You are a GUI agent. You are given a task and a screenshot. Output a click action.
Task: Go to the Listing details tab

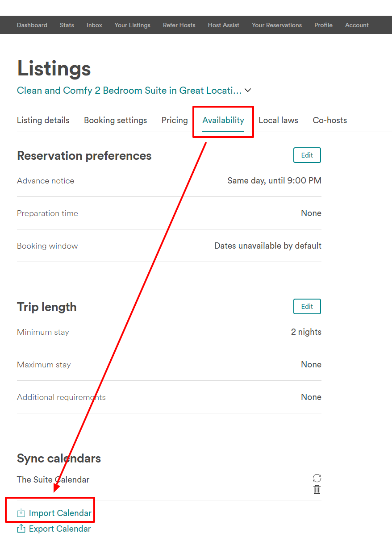point(43,120)
